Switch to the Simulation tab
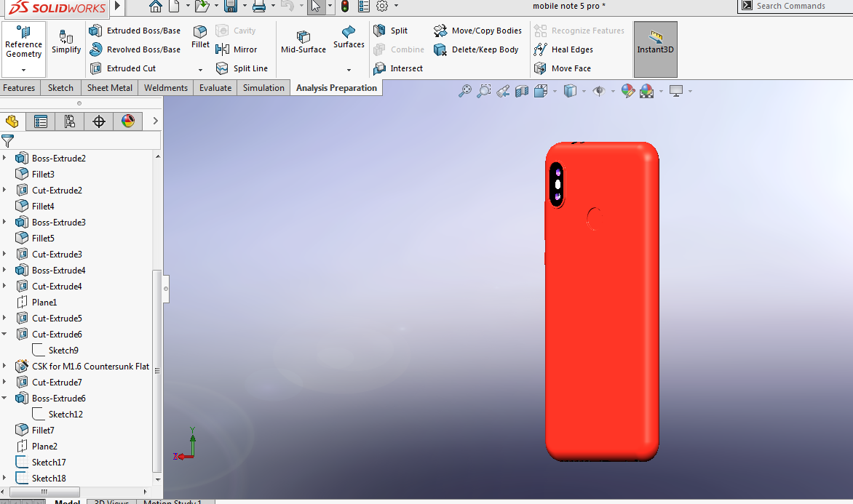Screen dimensions: 853x504 pos(263,87)
